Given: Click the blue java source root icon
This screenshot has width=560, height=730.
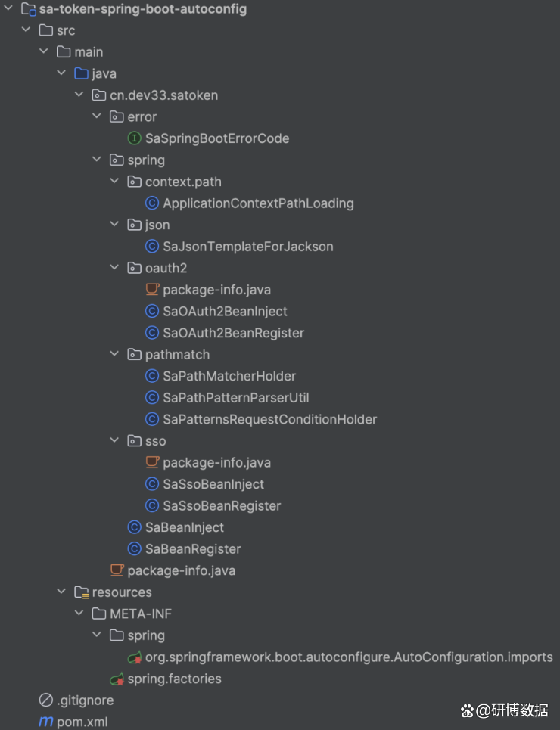Looking at the screenshot, I should tap(81, 73).
